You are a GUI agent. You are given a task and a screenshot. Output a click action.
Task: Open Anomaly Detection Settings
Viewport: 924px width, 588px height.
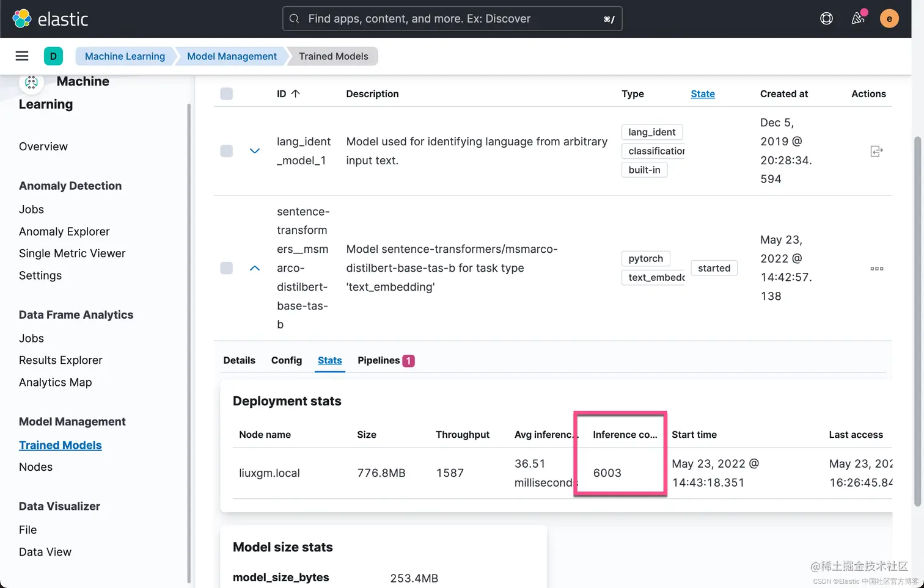click(x=40, y=275)
